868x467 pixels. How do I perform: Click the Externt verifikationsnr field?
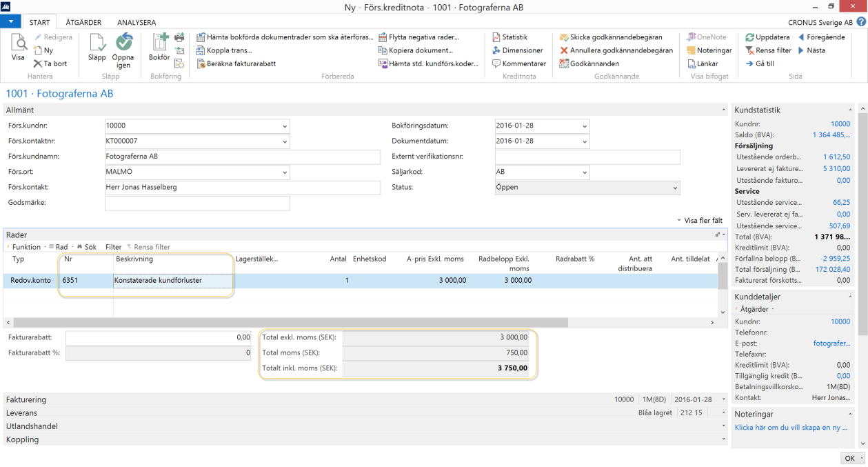click(587, 157)
